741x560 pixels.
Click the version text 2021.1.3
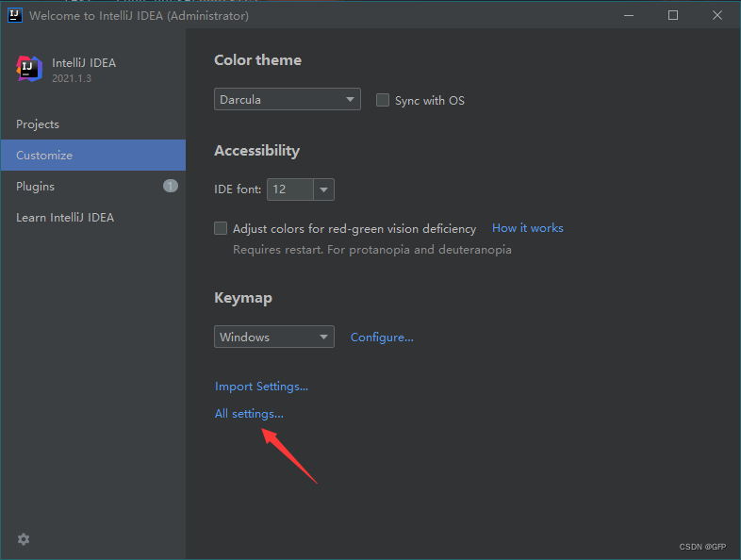pyautogui.click(x=72, y=78)
